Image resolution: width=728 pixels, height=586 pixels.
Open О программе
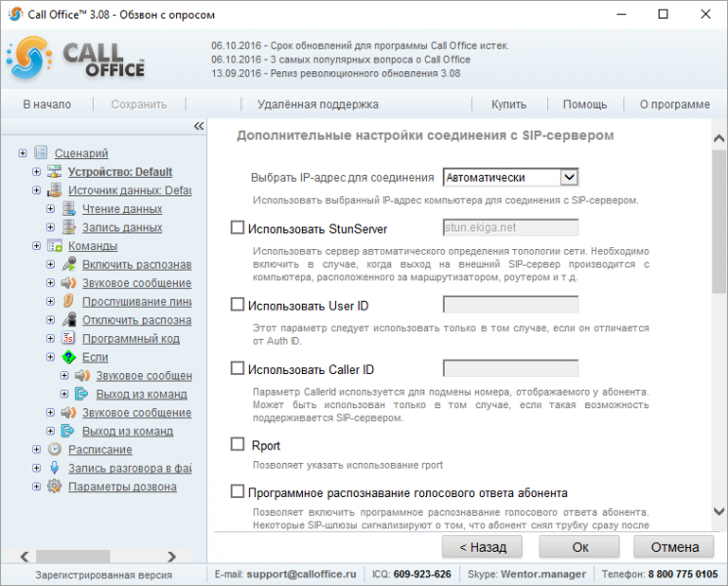pos(674,105)
